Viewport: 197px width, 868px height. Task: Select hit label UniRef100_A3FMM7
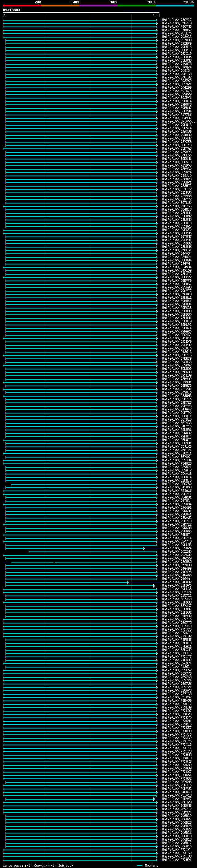(177, 609)
